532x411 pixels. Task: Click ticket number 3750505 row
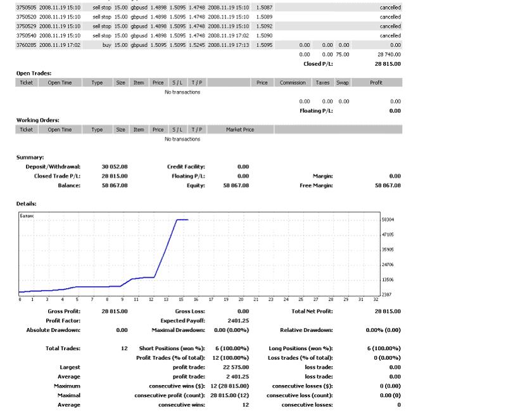coord(27,7)
